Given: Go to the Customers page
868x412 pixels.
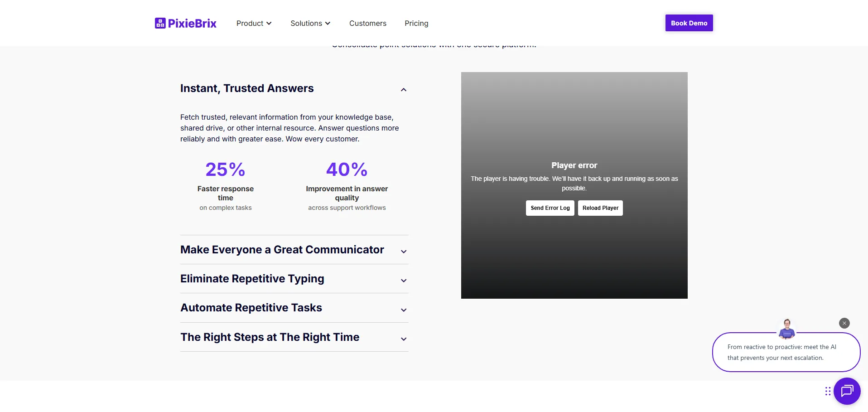Looking at the screenshot, I should [x=367, y=23].
